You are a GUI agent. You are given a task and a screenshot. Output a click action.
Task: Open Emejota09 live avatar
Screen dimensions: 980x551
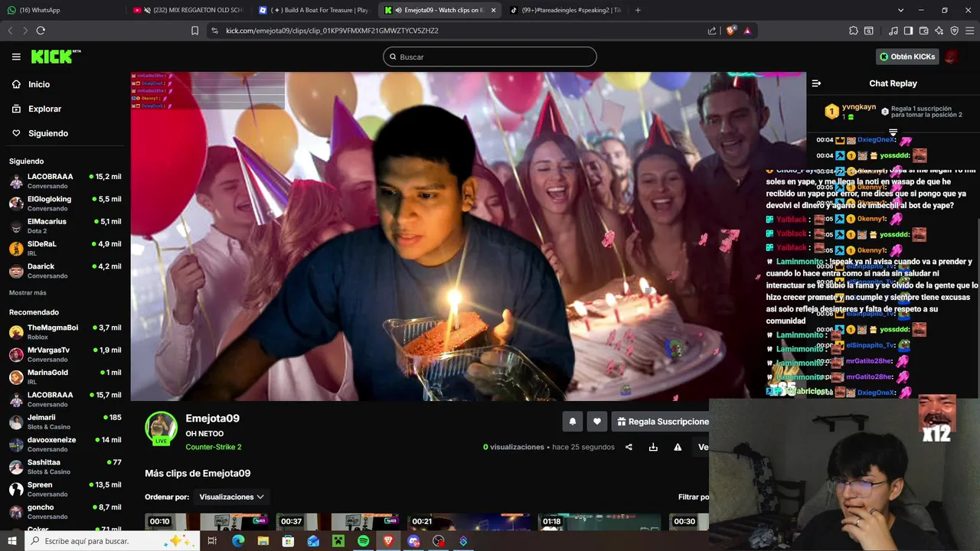[161, 429]
